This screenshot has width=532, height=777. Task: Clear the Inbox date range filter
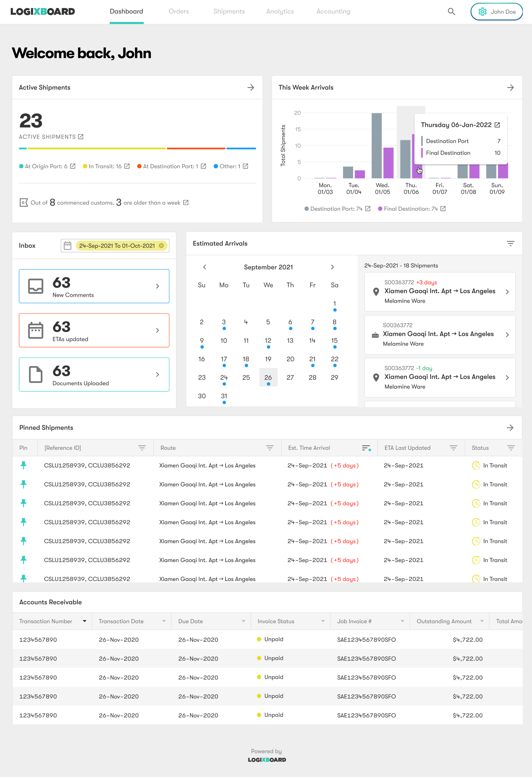[161, 246]
